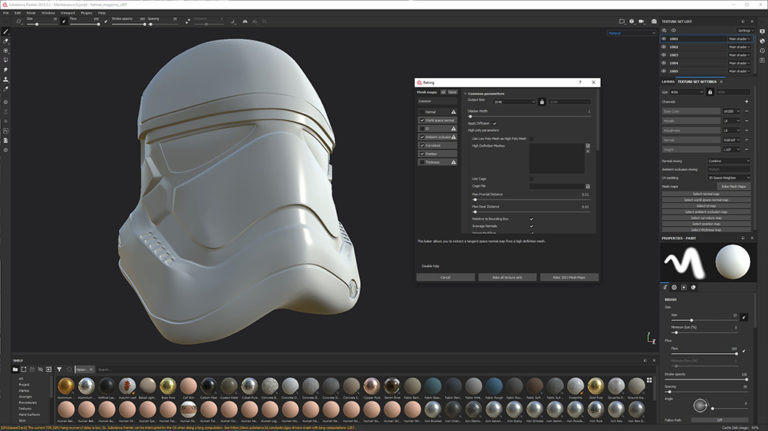Click Select normal map button
Screen dimensions: 768x431
click(706, 194)
